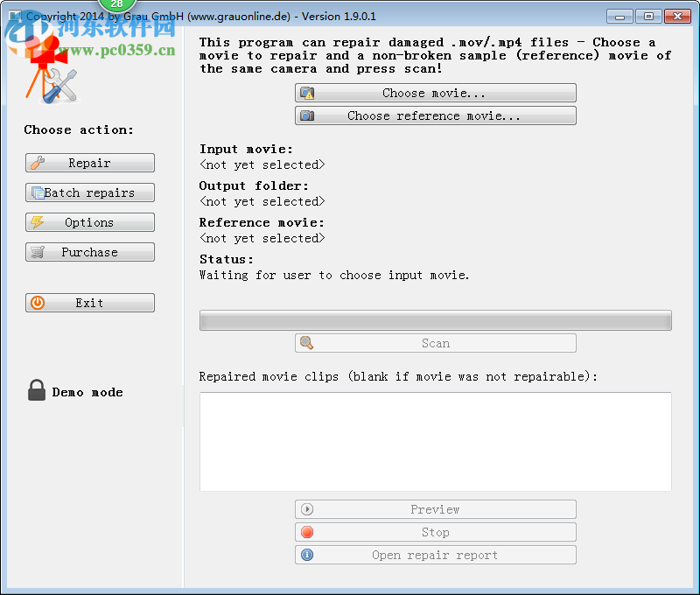Click the Input movie not yet selected text
The image size is (700, 595).
262,165
